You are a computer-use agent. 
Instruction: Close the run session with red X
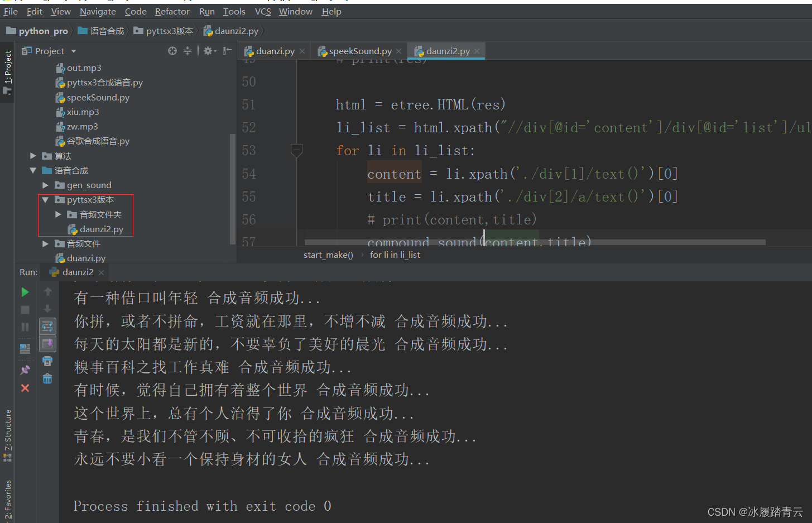pyautogui.click(x=25, y=388)
